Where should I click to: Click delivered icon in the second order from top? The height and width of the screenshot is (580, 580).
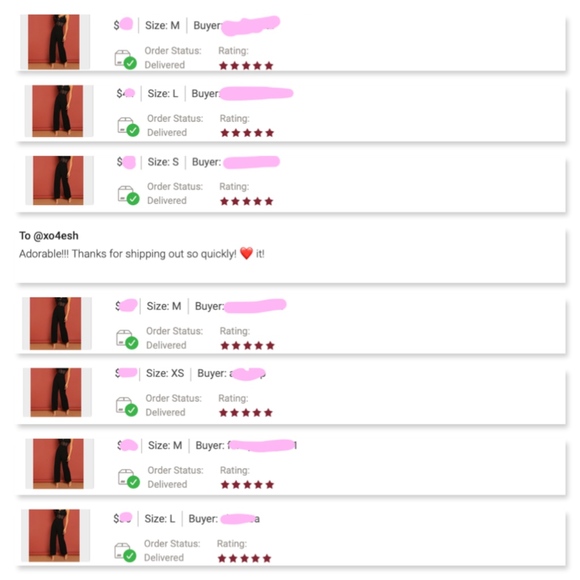(x=128, y=127)
